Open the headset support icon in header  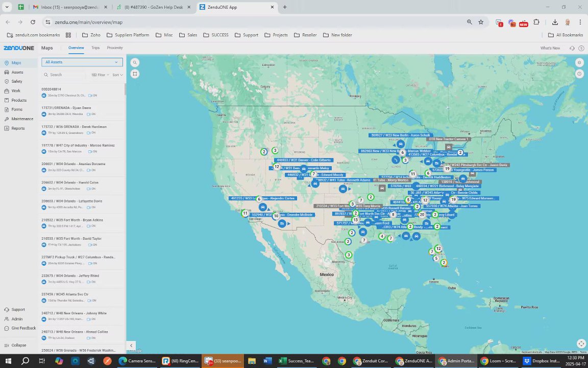(x=572, y=48)
